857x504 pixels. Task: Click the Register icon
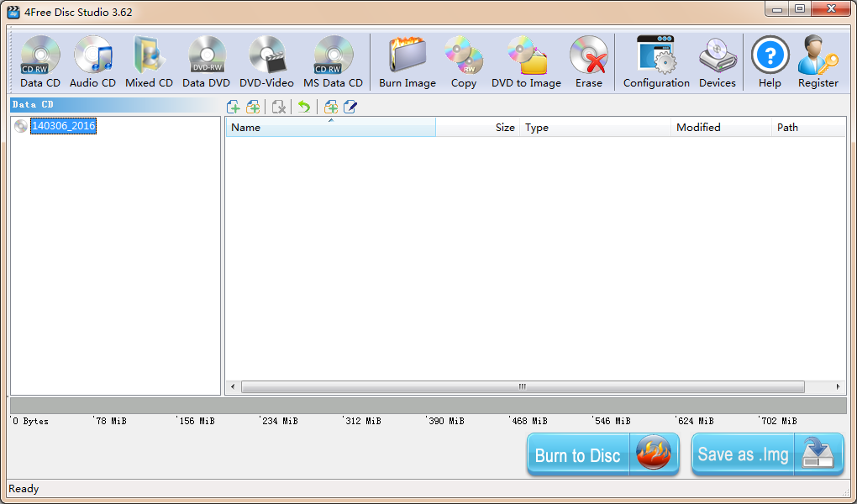pos(818,62)
